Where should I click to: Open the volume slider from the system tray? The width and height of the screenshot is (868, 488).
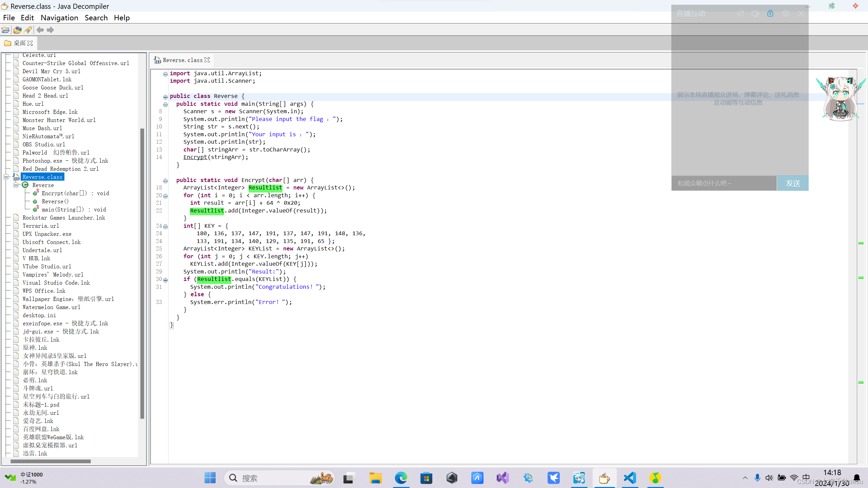point(769,478)
